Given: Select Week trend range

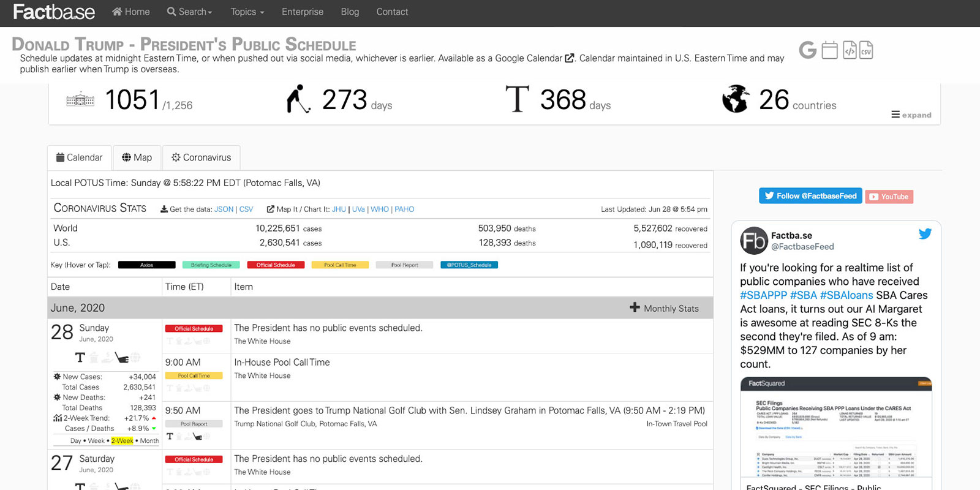Looking at the screenshot, I should [x=96, y=441].
